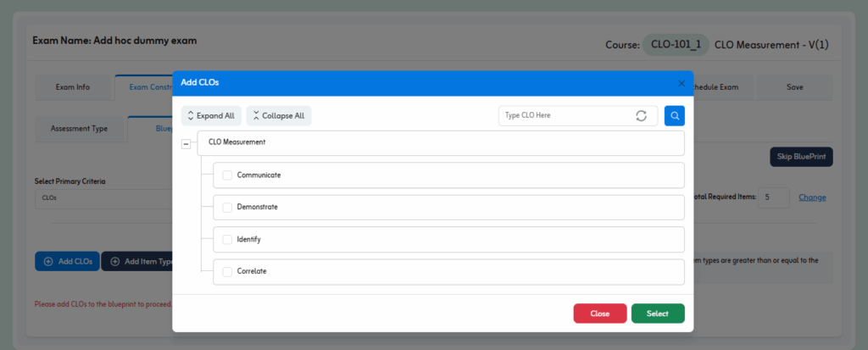Tick the Identify checkbox
This screenshot has width=868, height=350.
[227, 240]
